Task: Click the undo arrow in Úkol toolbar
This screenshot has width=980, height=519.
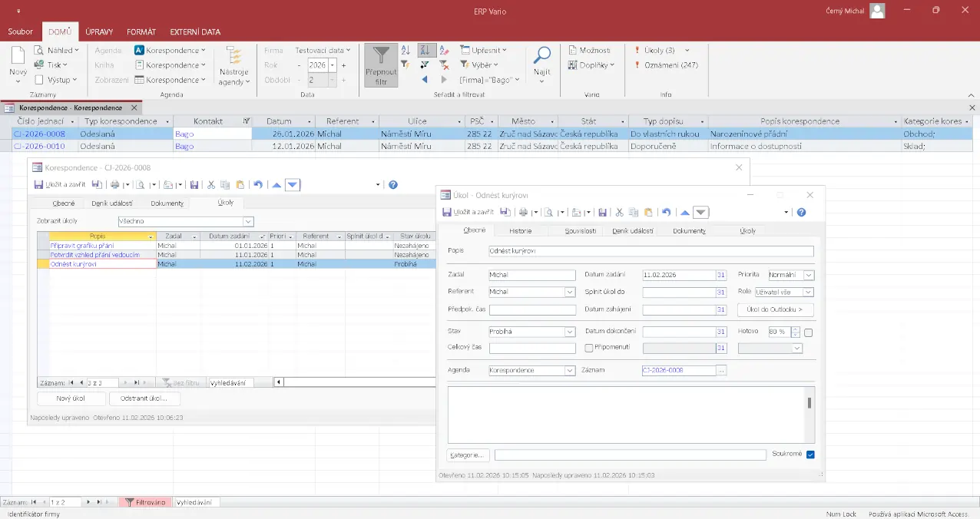Action: 666,213
